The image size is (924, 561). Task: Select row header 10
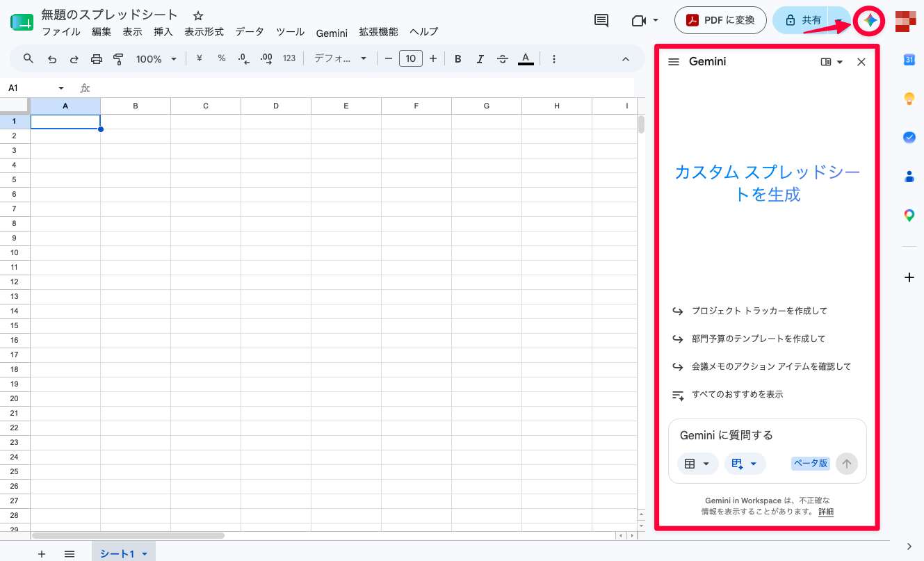point(15,252)
